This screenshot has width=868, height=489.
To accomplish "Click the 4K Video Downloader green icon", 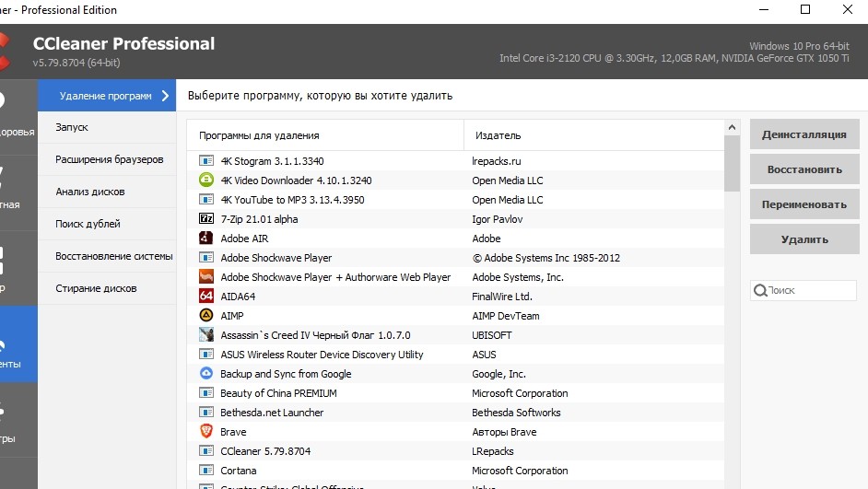I will click(x=206, y=180).
